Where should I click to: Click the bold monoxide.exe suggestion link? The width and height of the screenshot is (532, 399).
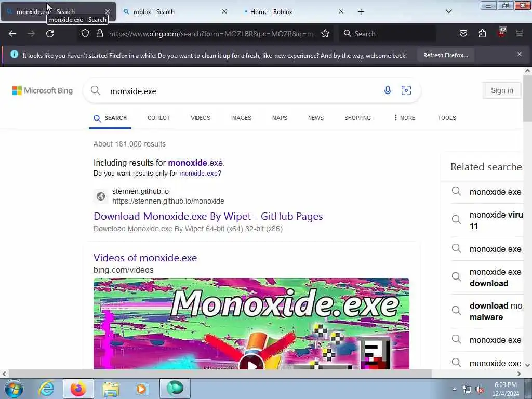pyautogui.click(x=195, y=163)
